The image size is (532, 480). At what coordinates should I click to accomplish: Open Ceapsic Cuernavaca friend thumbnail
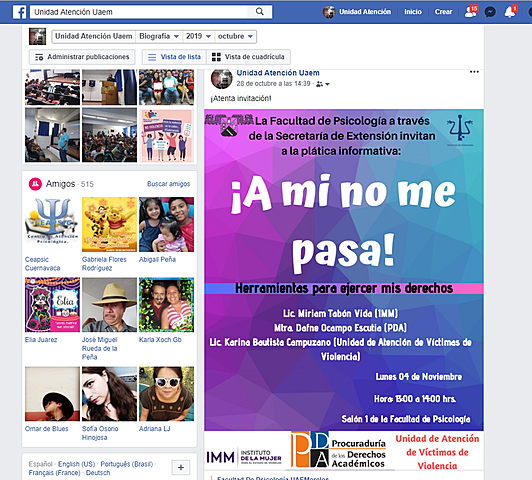tap(53, 225)
